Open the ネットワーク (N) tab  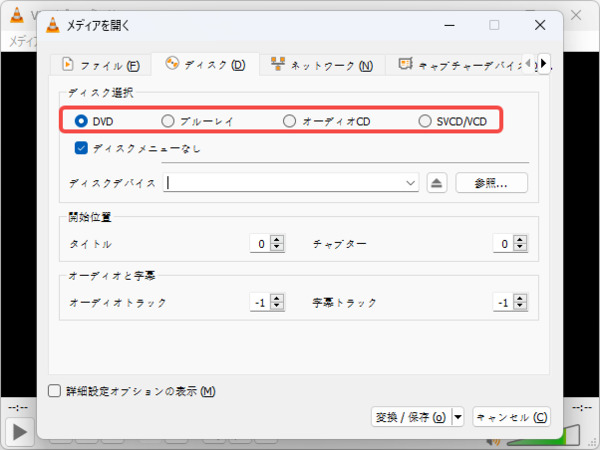click(322, 65)
